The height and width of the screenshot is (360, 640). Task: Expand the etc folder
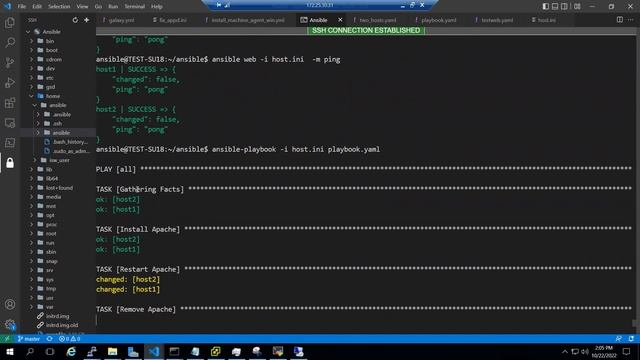click(x=31, y=78)
